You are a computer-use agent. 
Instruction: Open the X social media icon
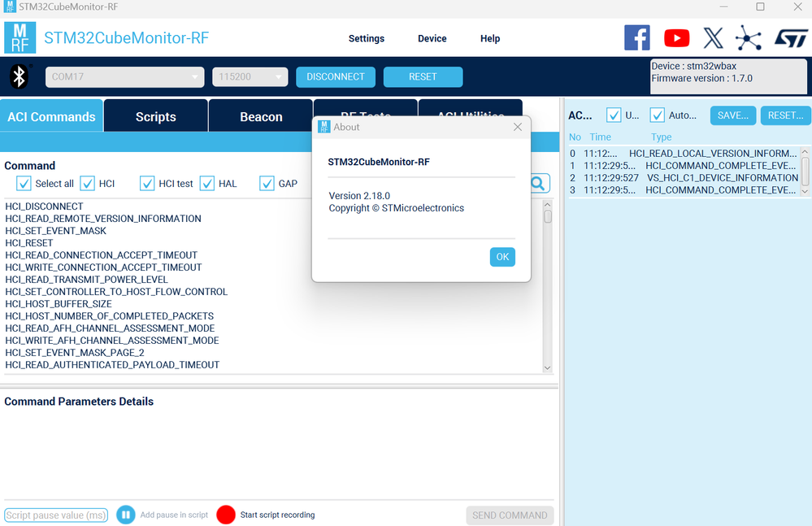click(x=713, y=37)
